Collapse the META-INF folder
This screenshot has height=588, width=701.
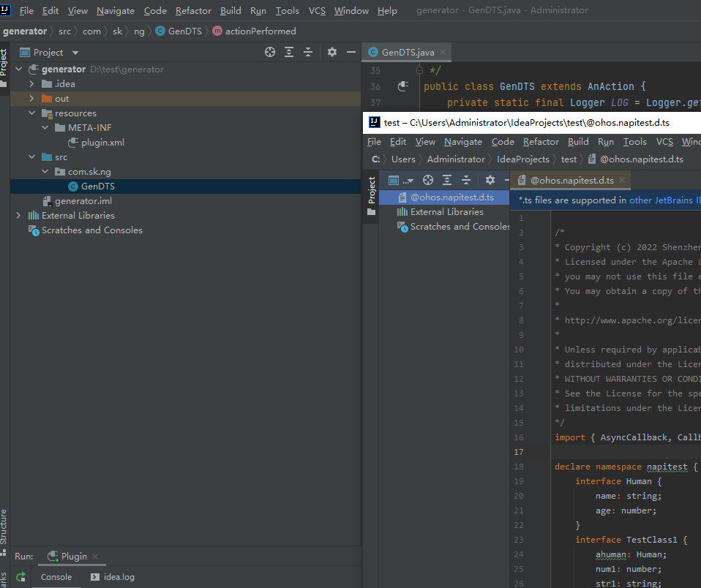[45, 128]
